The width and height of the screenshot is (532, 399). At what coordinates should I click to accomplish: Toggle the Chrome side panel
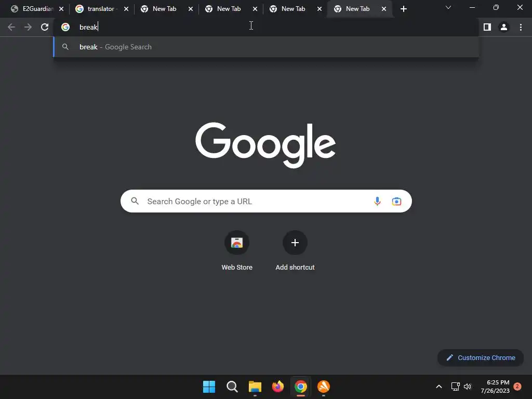tap(487, 27)
